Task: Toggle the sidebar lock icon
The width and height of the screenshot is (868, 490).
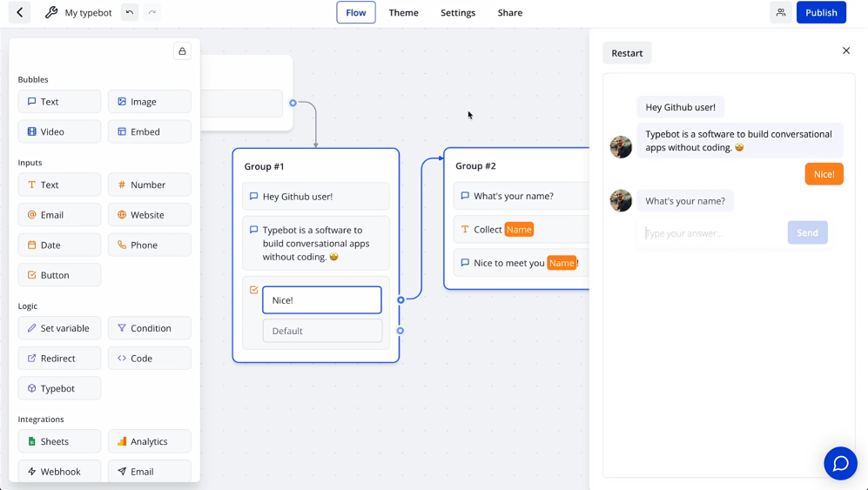Action: 182,51
